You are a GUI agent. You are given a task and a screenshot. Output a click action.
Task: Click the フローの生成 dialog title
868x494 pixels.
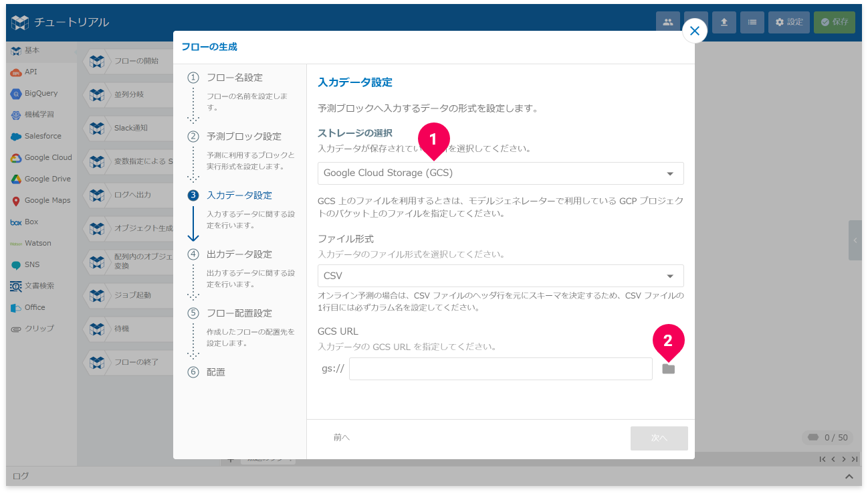[209, 47]
